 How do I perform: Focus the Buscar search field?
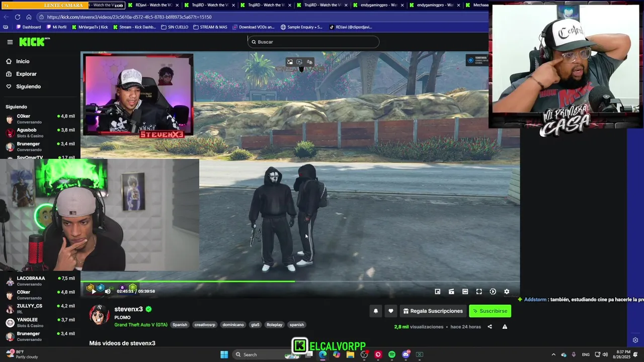313,42
